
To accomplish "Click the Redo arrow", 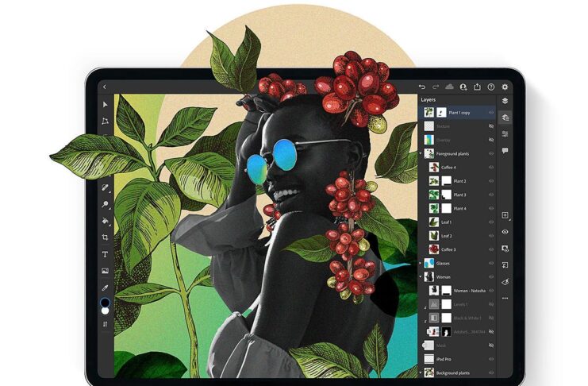I will click(436, 87).
